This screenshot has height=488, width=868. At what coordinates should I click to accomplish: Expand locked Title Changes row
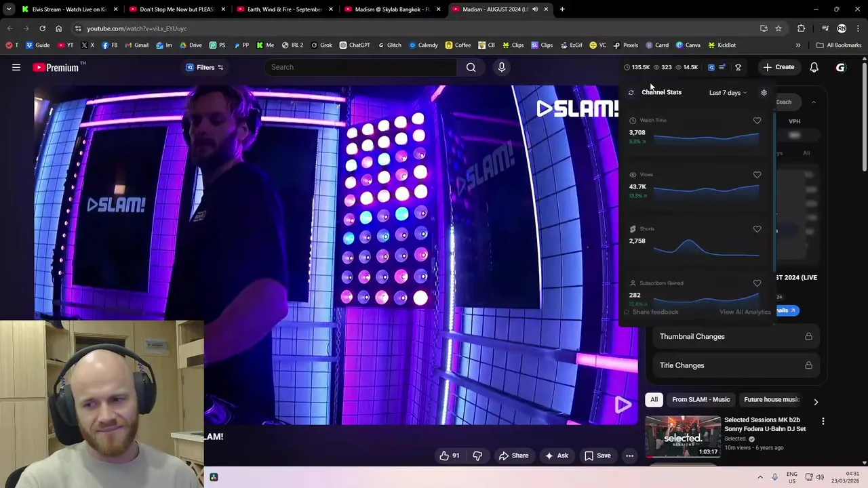pyautogui.click(x=736, y=366)
